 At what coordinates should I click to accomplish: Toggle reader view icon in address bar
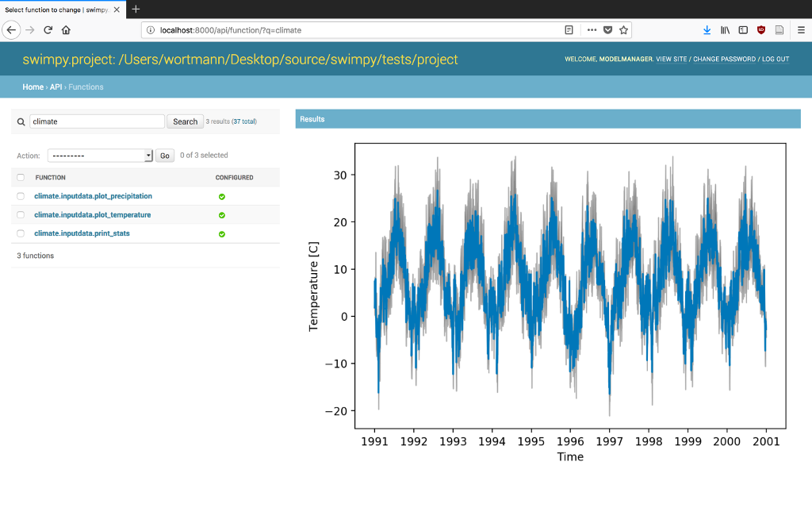(x=569, y=30)
